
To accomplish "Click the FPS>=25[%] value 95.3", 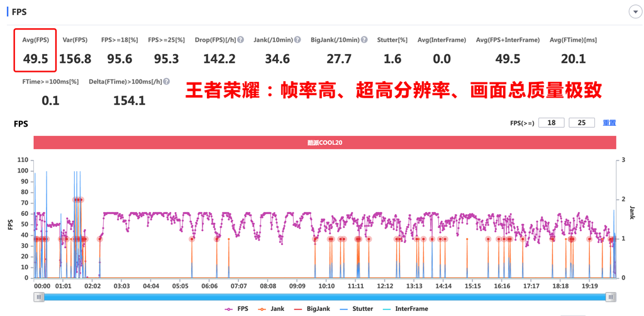I will coord(166,59).
